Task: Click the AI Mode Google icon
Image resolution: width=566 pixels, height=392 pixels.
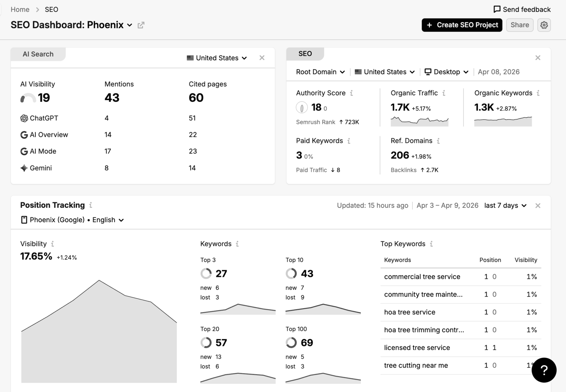Action: tap(24, 151)
